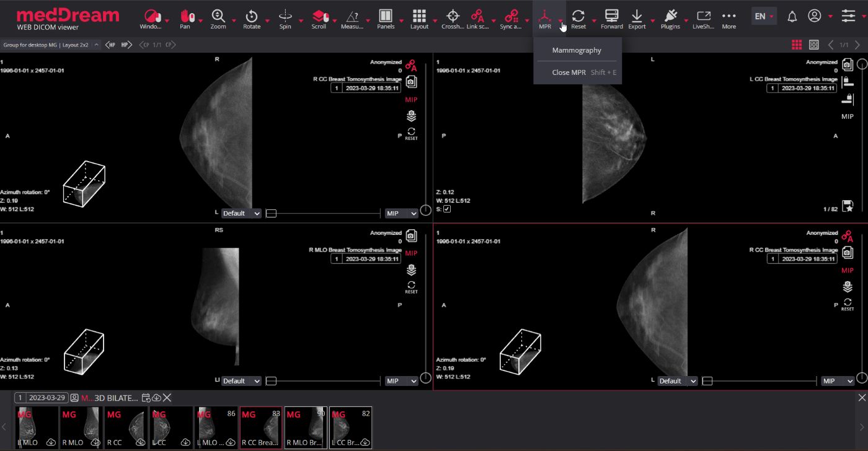
Task: Choose Close MPR menu entry
Action: 577,72
